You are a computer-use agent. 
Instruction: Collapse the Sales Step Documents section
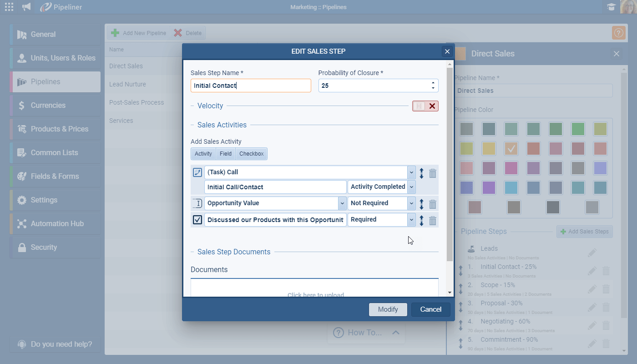pyautogui.click(x=193, y=252)
